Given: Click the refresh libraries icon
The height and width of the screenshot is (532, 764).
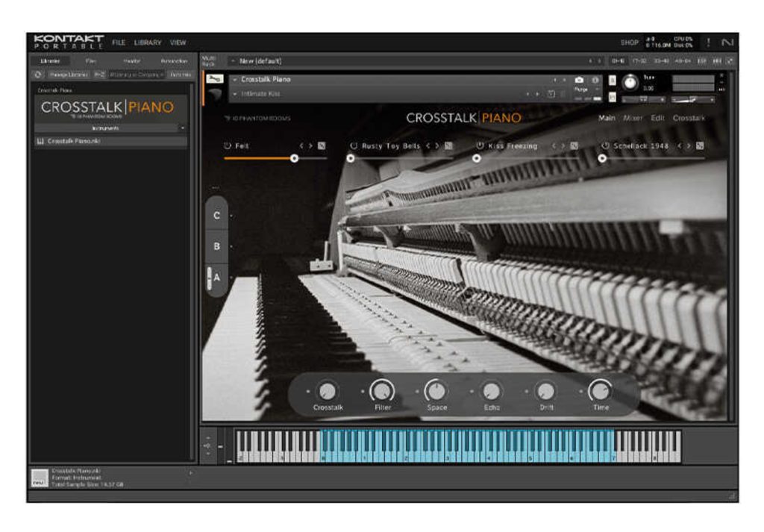Looking at the screenshot, I should pyautogui.click(x=38, y=75).
